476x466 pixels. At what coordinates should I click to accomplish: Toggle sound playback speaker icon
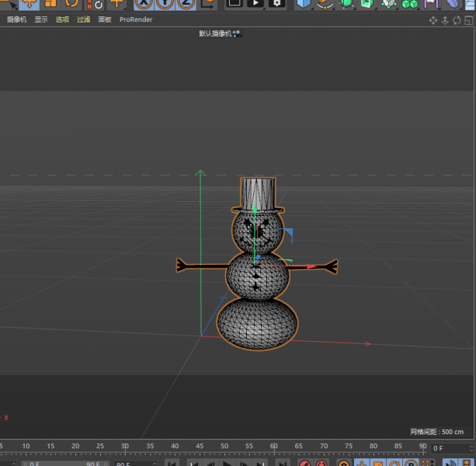click(450, 463)
